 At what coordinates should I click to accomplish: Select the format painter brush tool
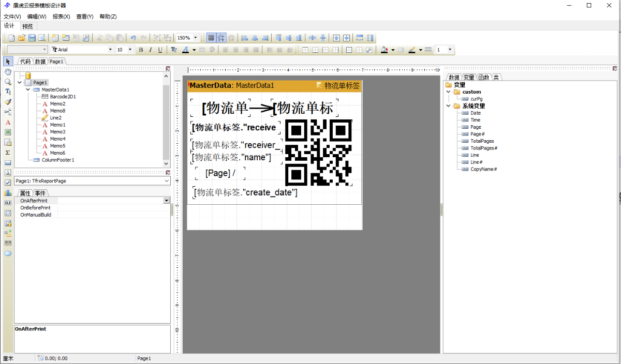8,102
